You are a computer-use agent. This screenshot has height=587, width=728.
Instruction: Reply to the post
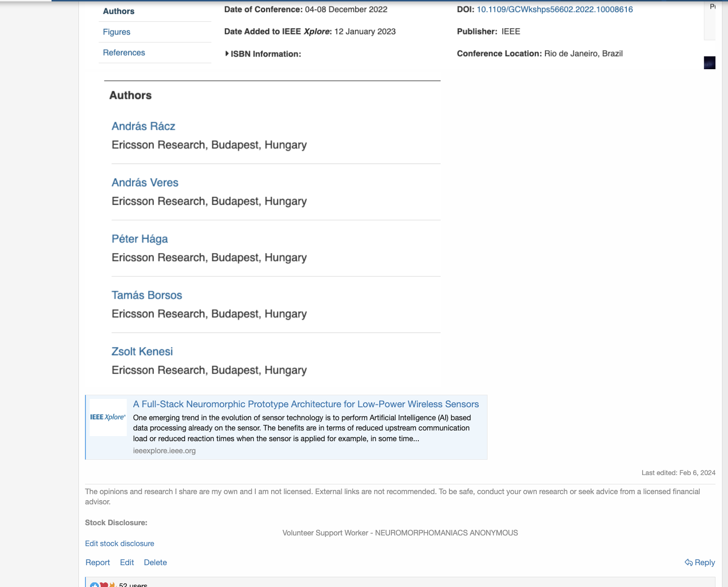[700, 562]
